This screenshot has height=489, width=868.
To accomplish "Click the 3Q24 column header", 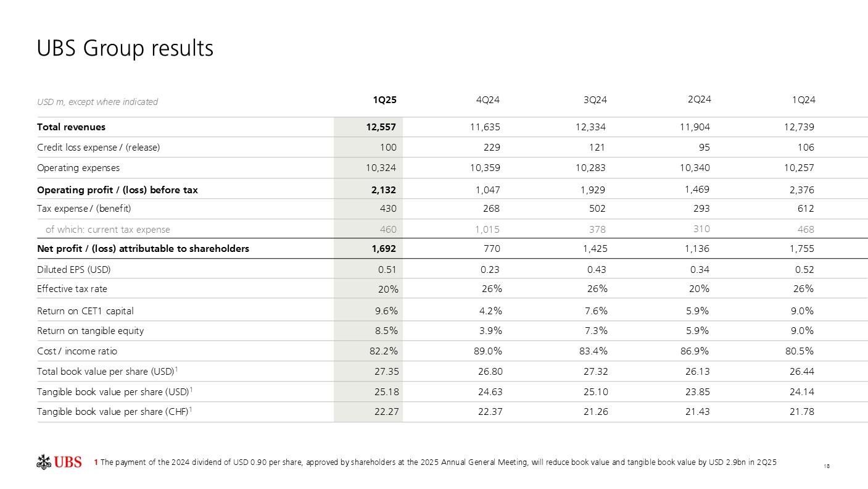I will pyautogui.click(x=595, y=100).
